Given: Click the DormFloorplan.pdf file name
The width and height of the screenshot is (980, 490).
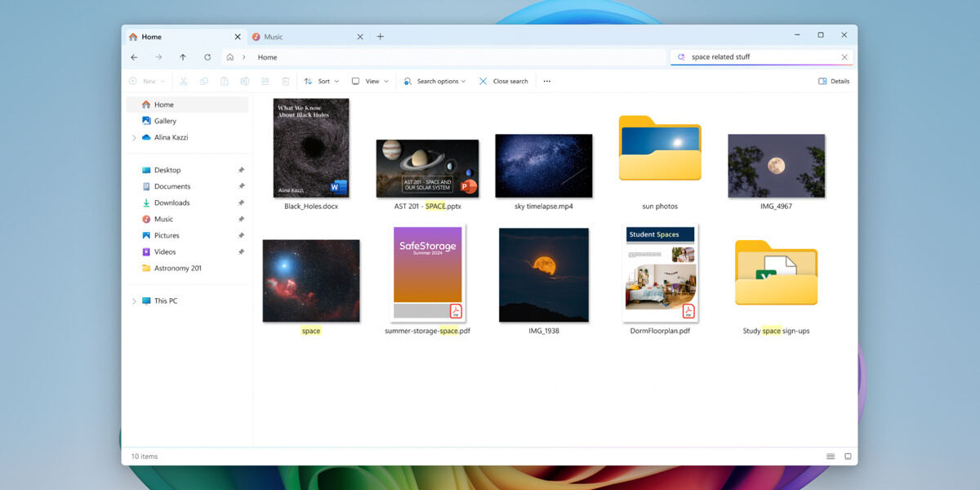Looking at the screenshot, I should (x=660, y=331).
